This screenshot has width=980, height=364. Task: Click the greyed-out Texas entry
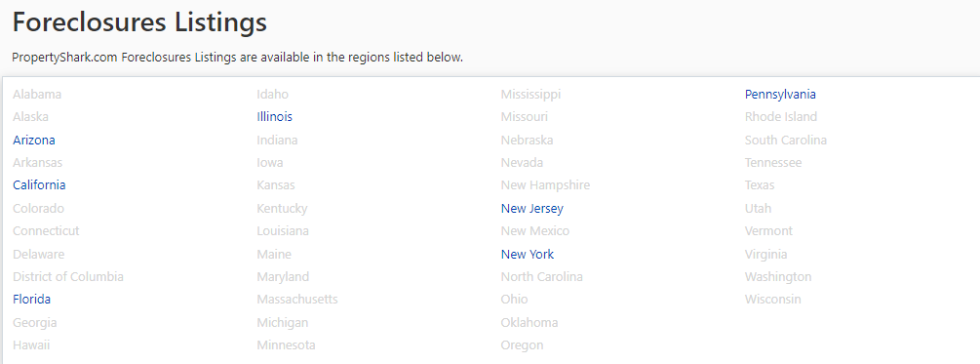pyautogui.click(x=760, y=185)
